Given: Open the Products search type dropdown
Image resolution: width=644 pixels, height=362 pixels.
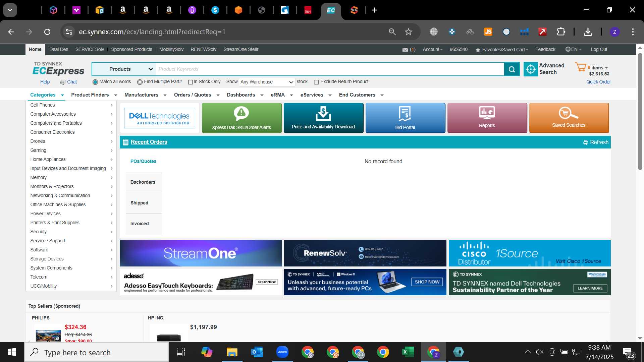Looking at the screenshot, I should 124,69.
